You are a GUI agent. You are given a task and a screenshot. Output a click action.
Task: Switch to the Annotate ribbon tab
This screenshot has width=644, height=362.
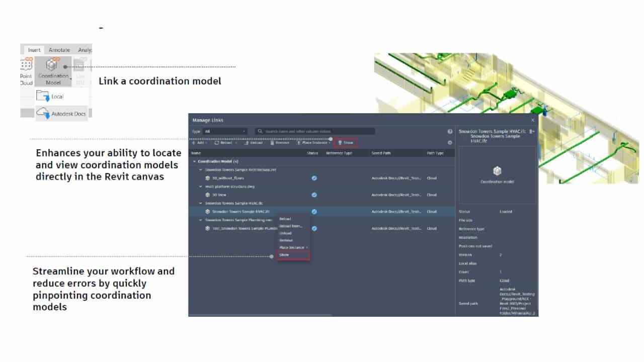coord(59,50)
